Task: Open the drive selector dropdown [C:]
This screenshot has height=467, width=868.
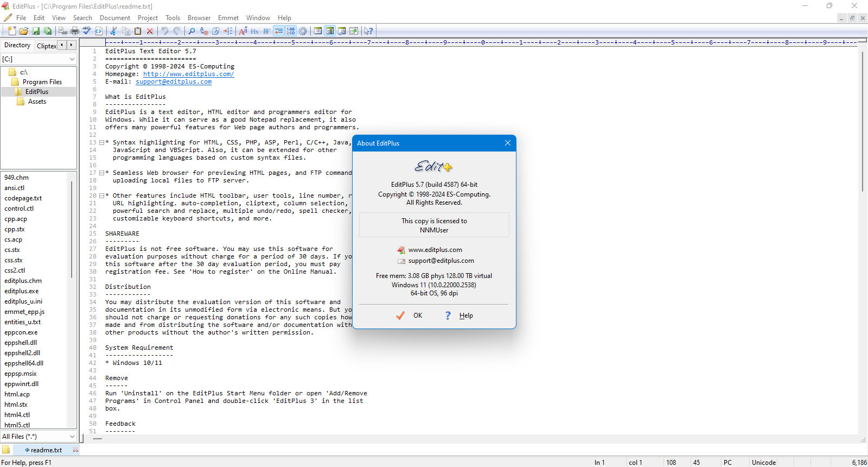Action: click(39, 59)
